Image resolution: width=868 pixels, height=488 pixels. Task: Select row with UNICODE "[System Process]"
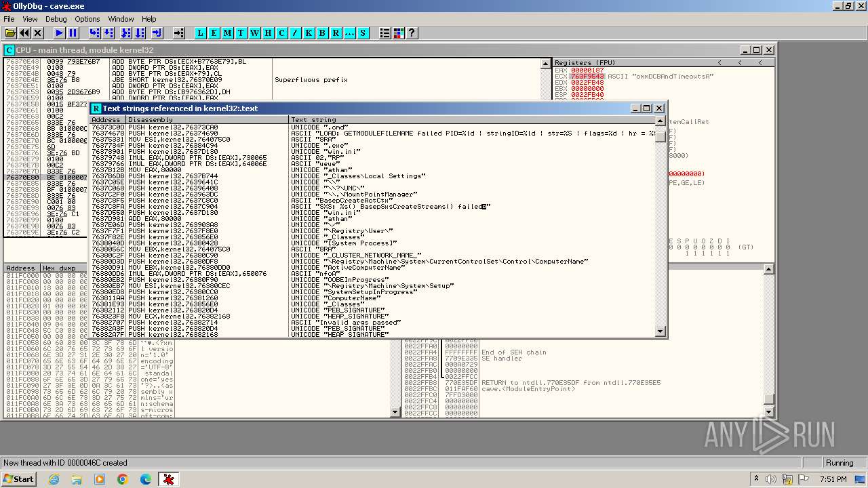tap(373, 243)
